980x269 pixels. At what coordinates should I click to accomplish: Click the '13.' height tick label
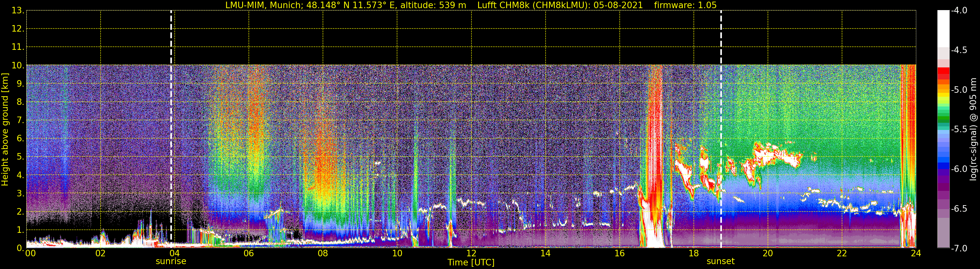click(x=18, y=11)
